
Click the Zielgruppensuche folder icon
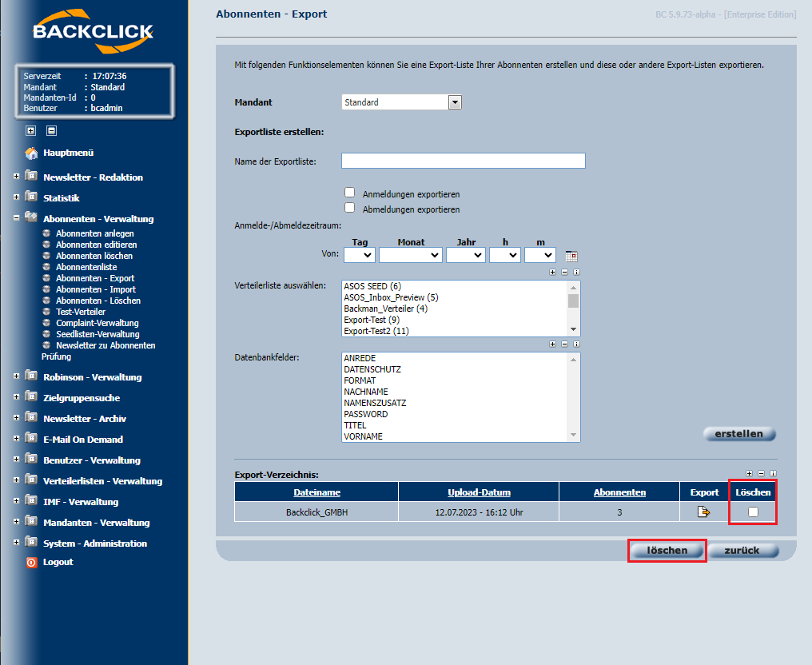31,396
